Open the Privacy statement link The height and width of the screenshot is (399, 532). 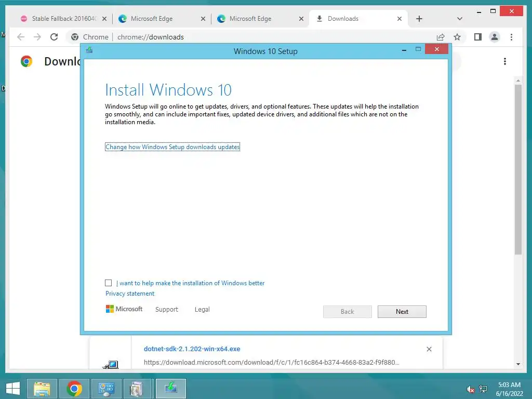129,294
